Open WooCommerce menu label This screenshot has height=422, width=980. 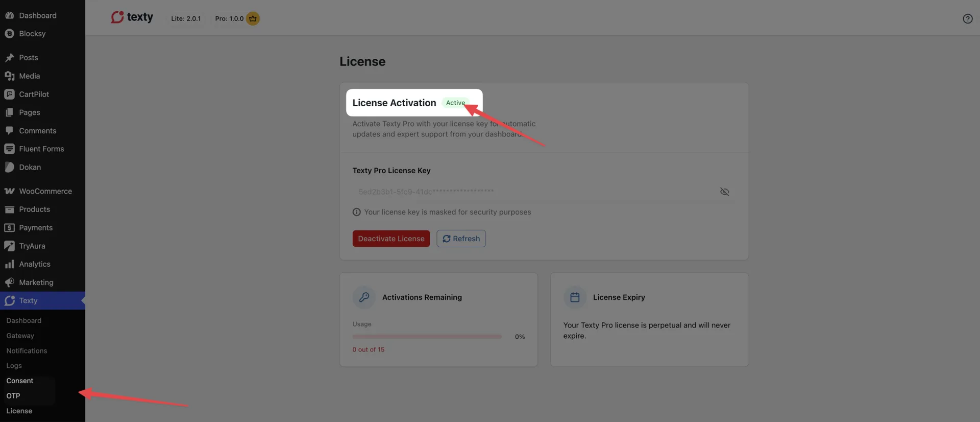[45, 191]
